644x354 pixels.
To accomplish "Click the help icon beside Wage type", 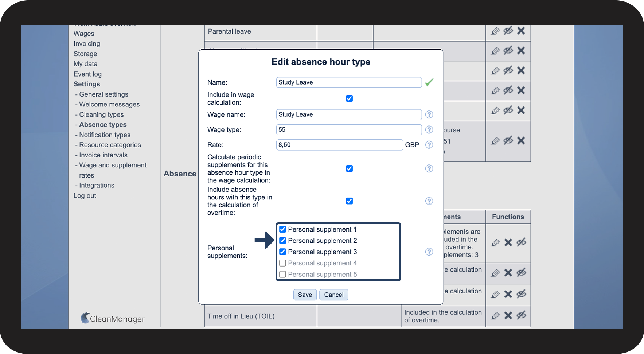I will pyautogui.click(x=429, y=130).
